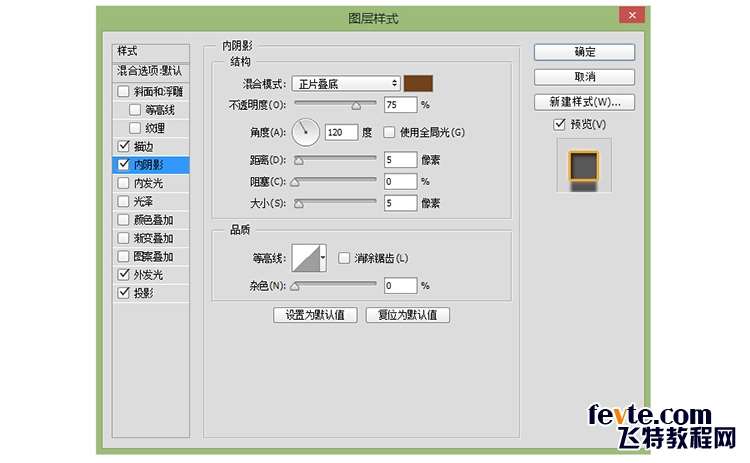Click the style preview thumbnail
Viewport: 750px width, 463px height.
click(x=584, y=165)
